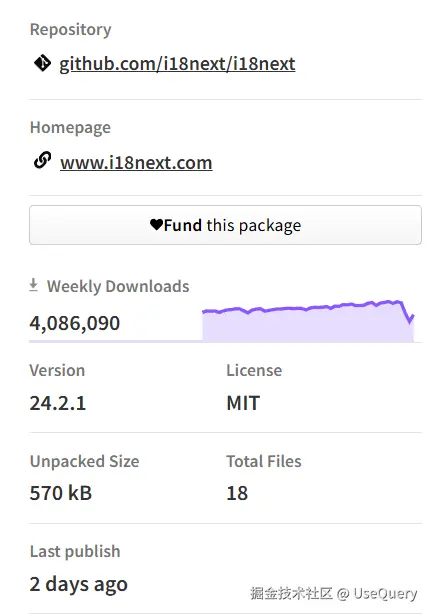Open the github.com/i18next/i18next repository link
The image size is (432, 616).
point(177,64)
